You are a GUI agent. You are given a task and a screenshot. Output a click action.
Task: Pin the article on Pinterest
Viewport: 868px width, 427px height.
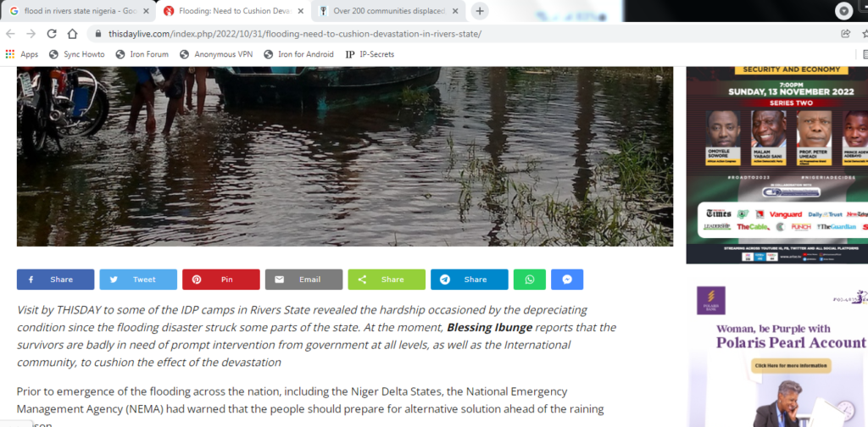pyautogui.click(x=221, y=280)
